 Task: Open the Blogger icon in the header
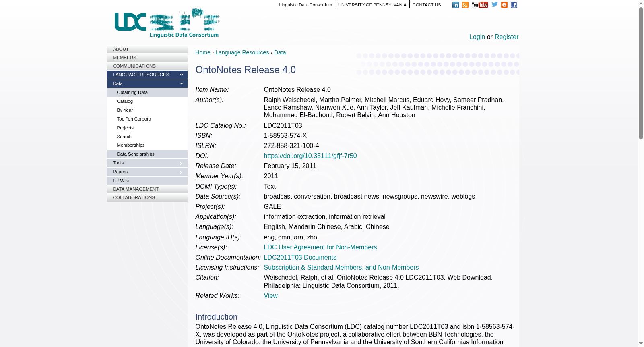[x=504, y=5]
